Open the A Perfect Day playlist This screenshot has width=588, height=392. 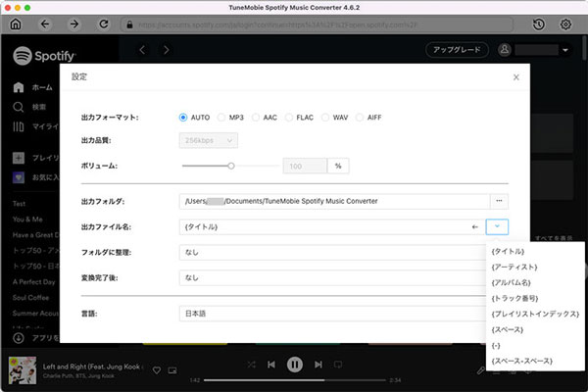pyautogui.click(x=33, y=281)
